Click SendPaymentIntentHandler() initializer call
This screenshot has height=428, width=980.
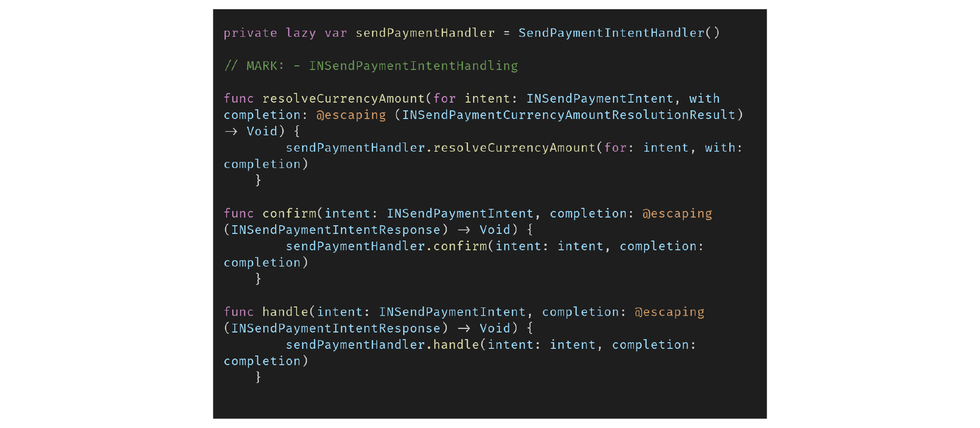click(x=619, y=33)
